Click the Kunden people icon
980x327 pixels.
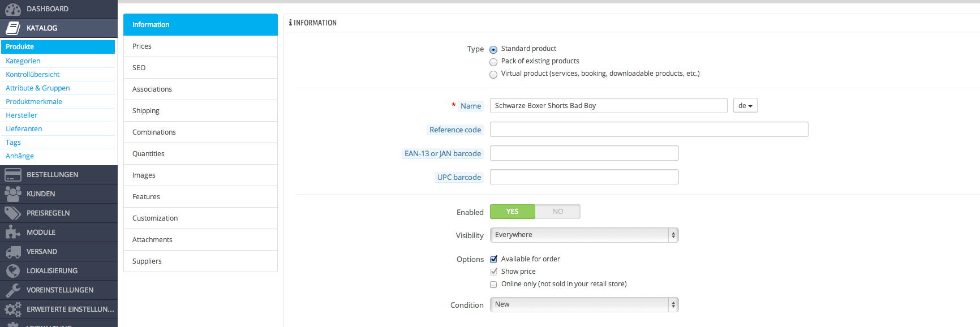point(12,194)
